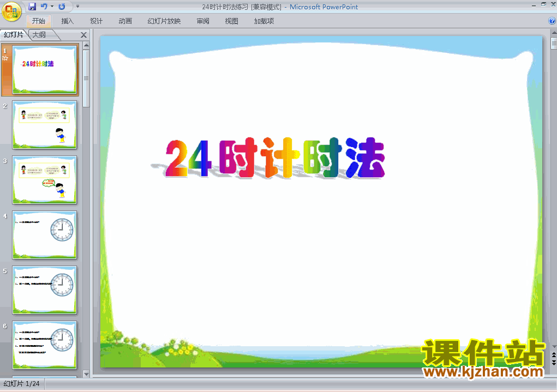Click thumbnail pane scroll up arrow
Screen dimensions: 557x392
(x=86, y=45)
